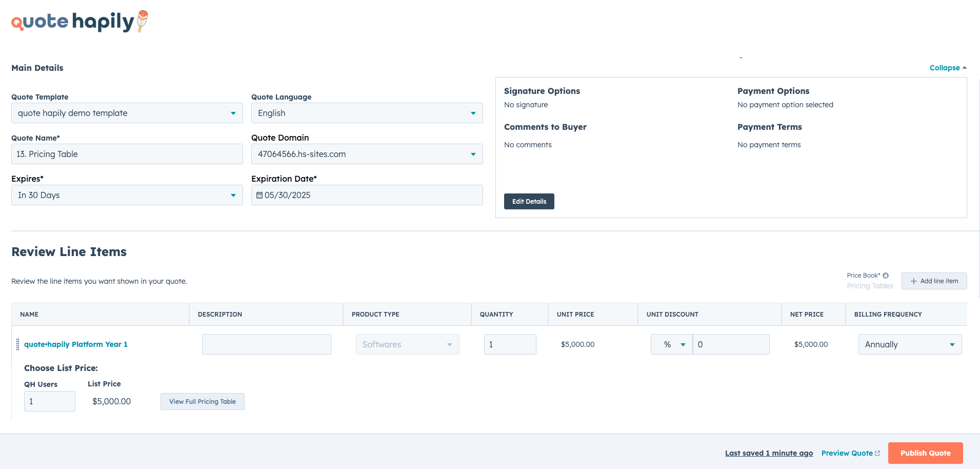
Task: Click the external link icon next to Preview Quote
Action: coord(877,453)
